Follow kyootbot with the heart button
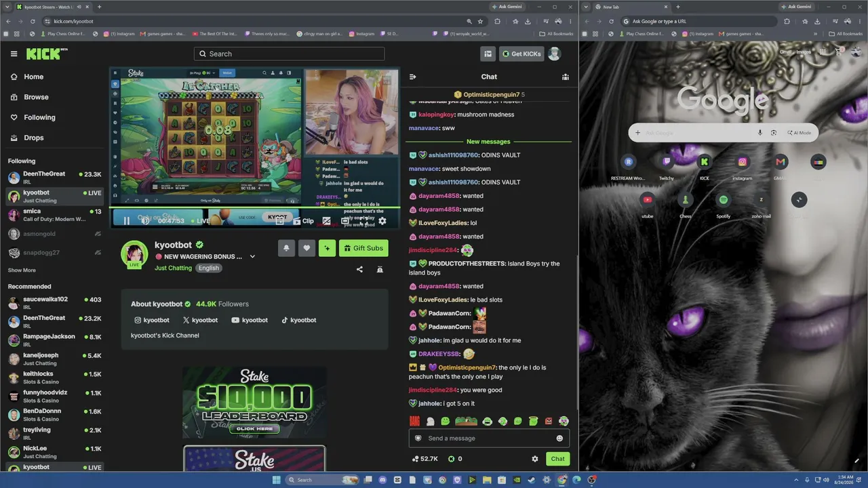 tap(307, 248)
